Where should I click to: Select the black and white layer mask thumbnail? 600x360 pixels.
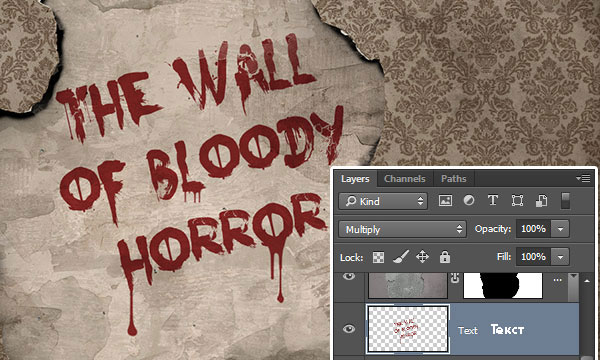tap(503, 285)
